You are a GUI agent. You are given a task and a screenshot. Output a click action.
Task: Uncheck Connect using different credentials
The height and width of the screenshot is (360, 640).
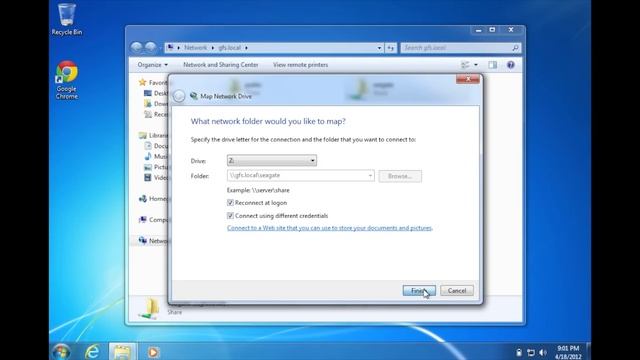(x=230, y=216)
